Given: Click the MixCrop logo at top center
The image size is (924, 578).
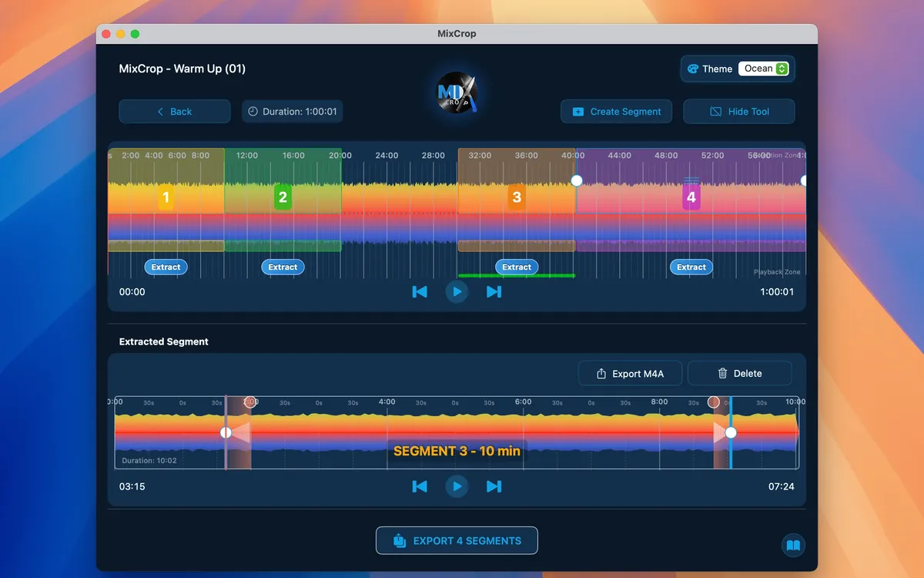Looking at the screenshot, I should click(x=457, y=92).
